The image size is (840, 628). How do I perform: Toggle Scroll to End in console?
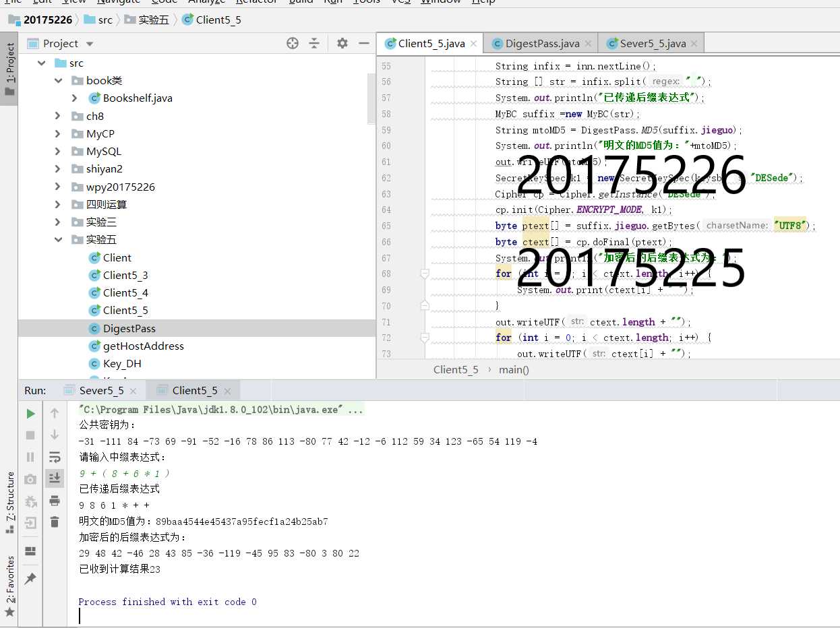tap(55, 478)
